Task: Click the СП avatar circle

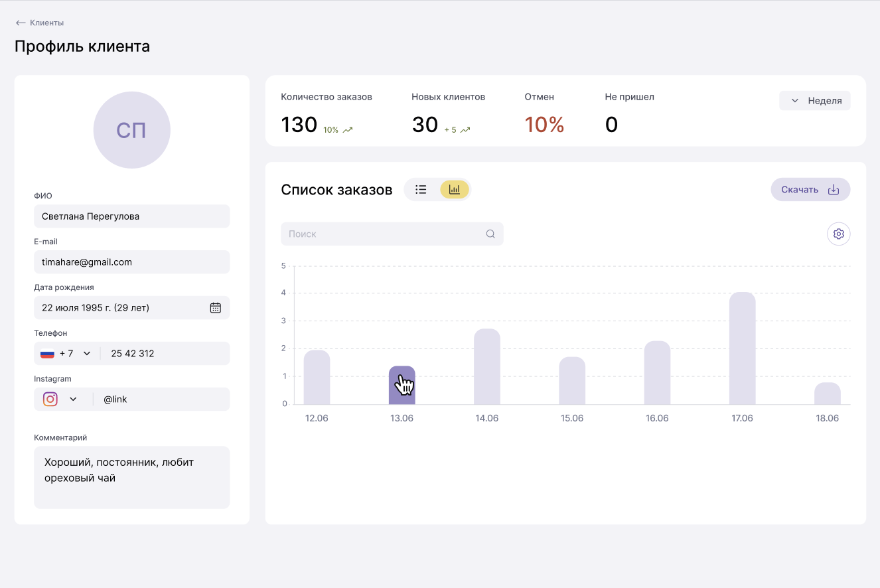Action: 132,130
